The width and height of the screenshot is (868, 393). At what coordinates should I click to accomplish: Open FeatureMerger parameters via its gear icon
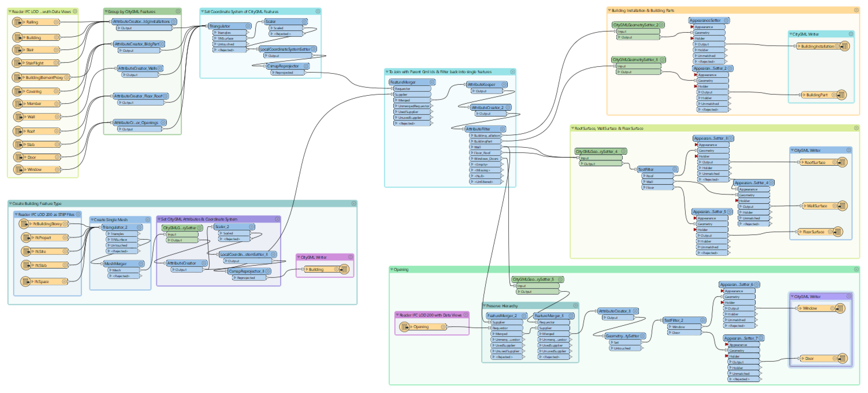click(x=432, y=82)
